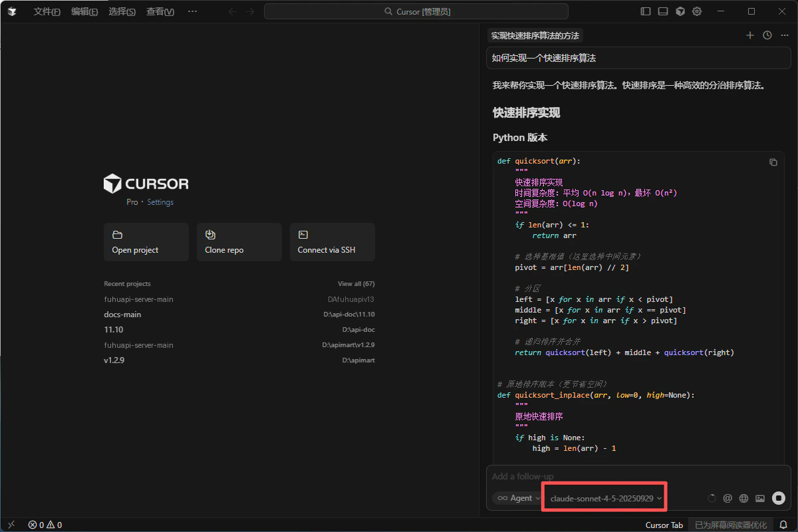This screenshot has width=798, height=532.
Task: Toggle the bottom panel layout icon
Action: [x=663, y=11]
